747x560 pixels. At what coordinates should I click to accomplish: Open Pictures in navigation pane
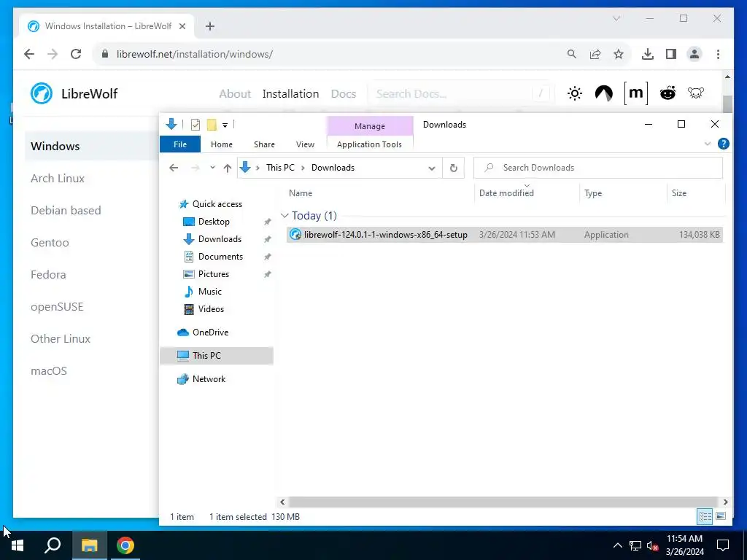click(214, 274)
